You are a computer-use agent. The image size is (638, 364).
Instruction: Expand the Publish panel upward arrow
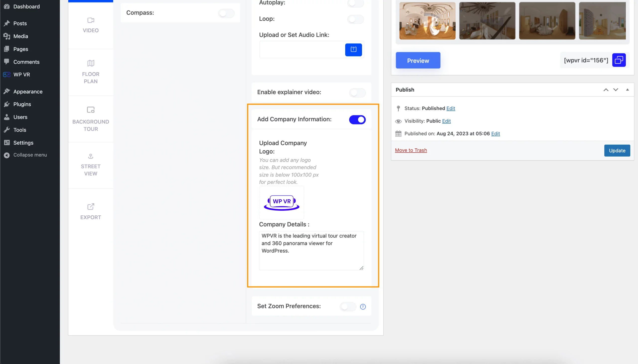606,89
